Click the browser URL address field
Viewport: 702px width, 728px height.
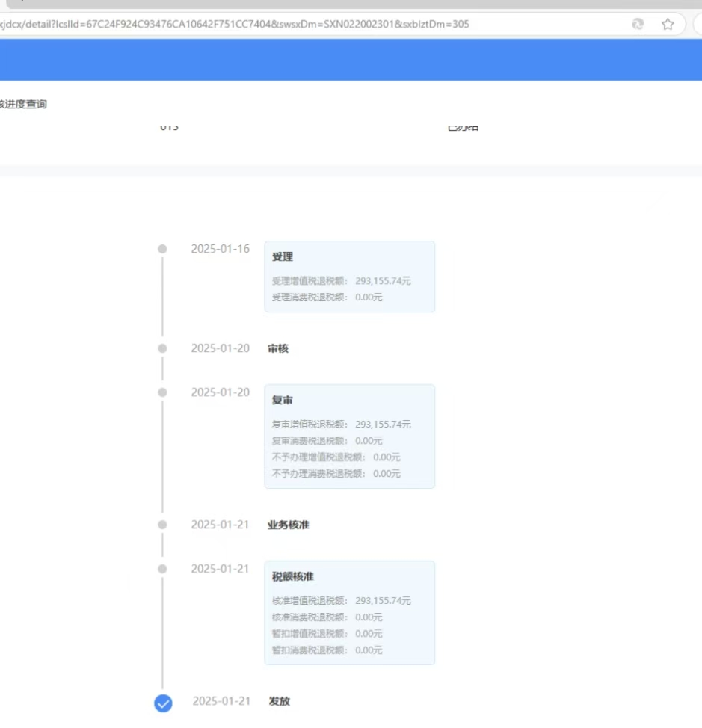[x=299, y=24]
